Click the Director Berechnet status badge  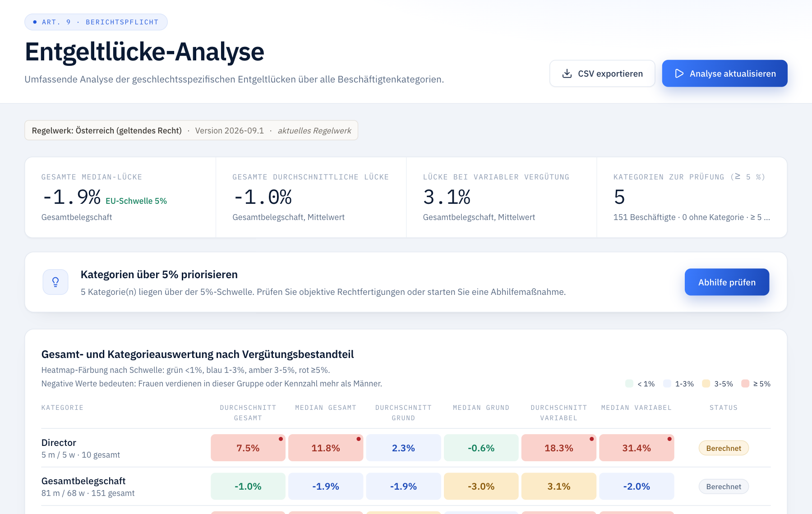724,448
